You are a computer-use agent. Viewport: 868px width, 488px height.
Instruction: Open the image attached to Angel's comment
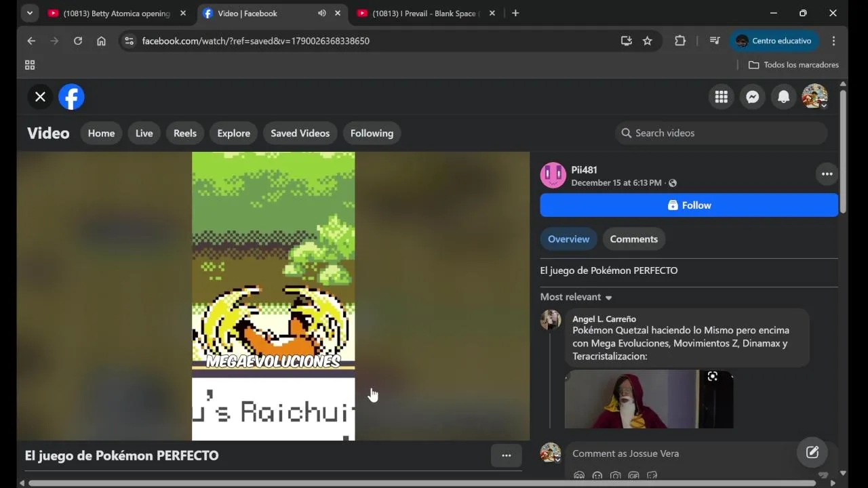pyautogui.click(x=649, y=399)
